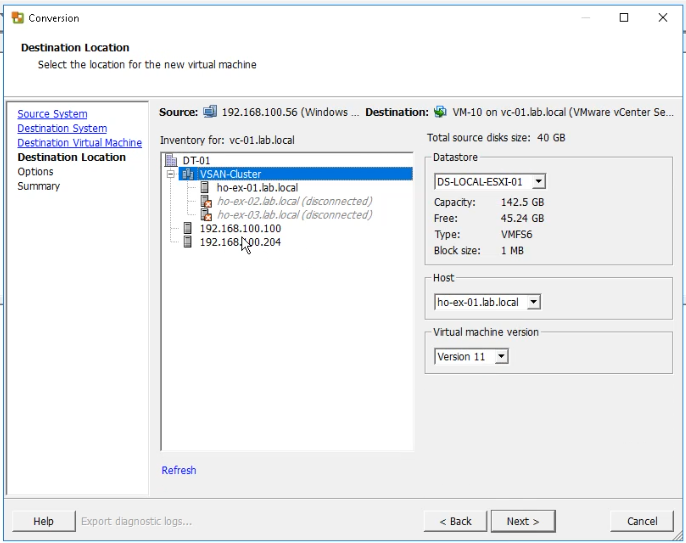This screenshot has width=686, height=543.
Task: Click the disconnected ho-ex-02 host icon
Action: [206, 201]
